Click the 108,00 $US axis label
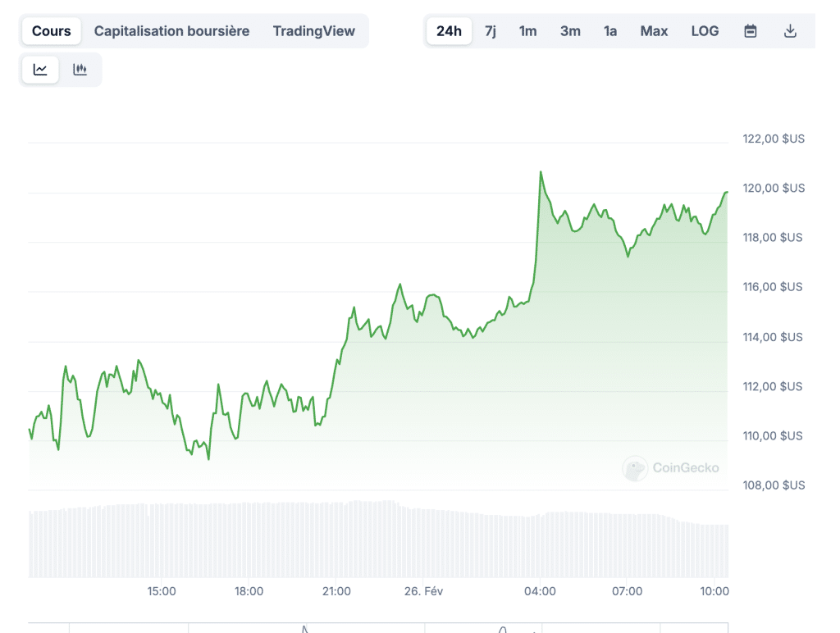The height and width of the screenshot is (633, 840). 774,485
